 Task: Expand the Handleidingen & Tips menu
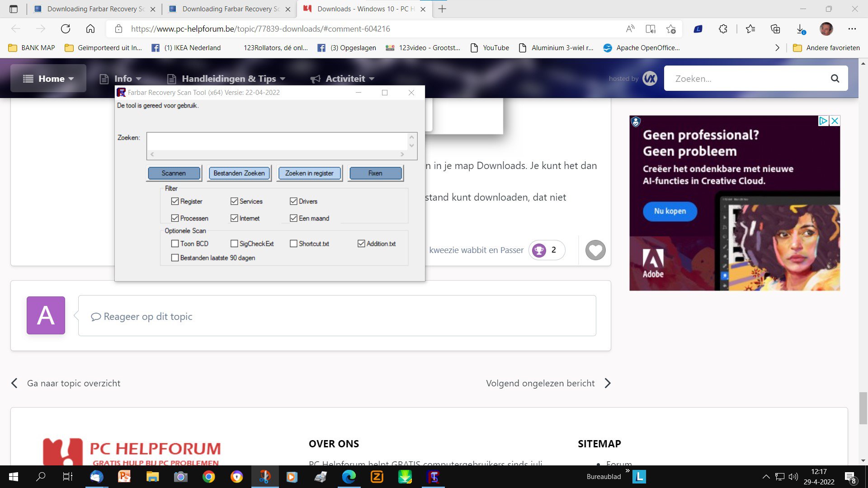(226, 79)
